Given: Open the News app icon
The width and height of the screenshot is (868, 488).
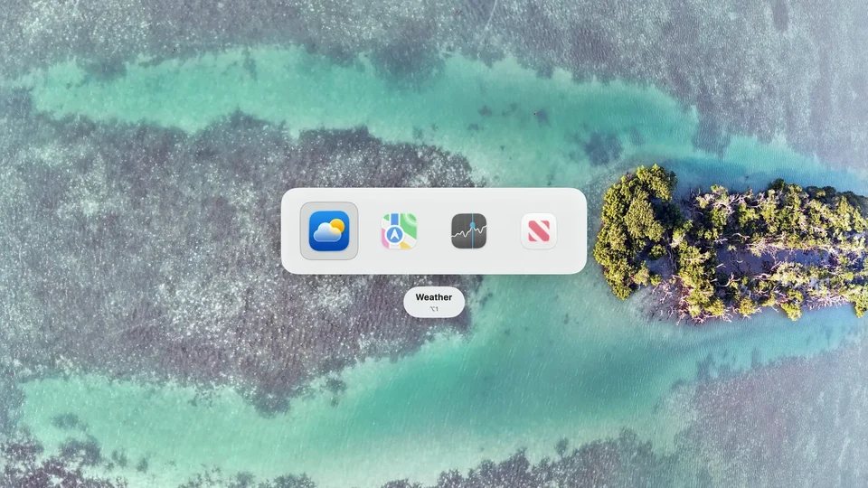Looking at the screenshot, I should pos(539,230).
